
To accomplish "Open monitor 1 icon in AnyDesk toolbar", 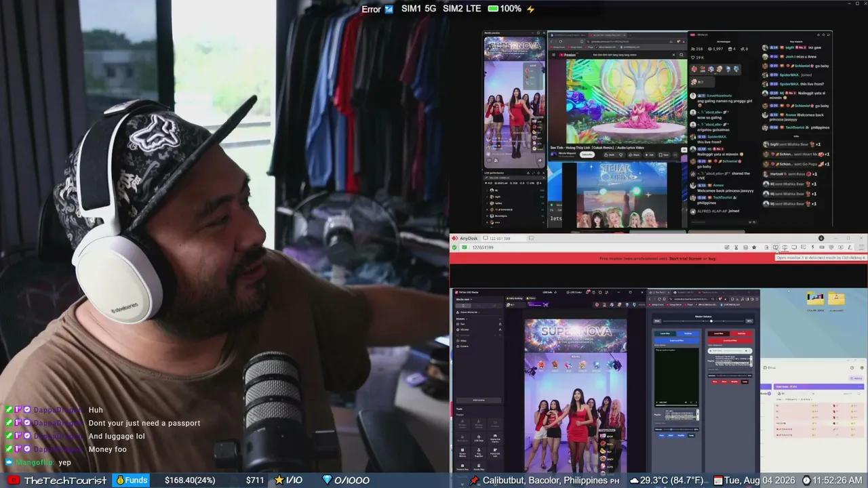I will [776, 247].
